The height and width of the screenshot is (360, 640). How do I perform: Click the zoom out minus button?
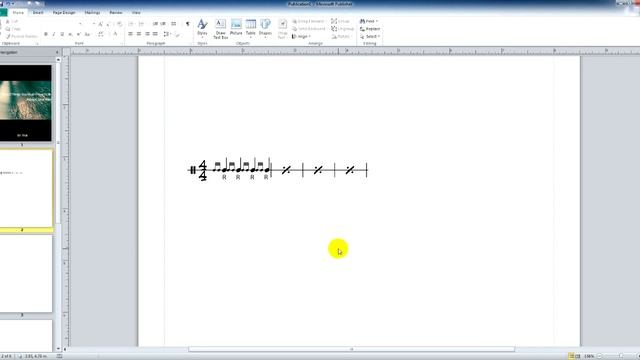pyautogui.click(x=599, y=356)
